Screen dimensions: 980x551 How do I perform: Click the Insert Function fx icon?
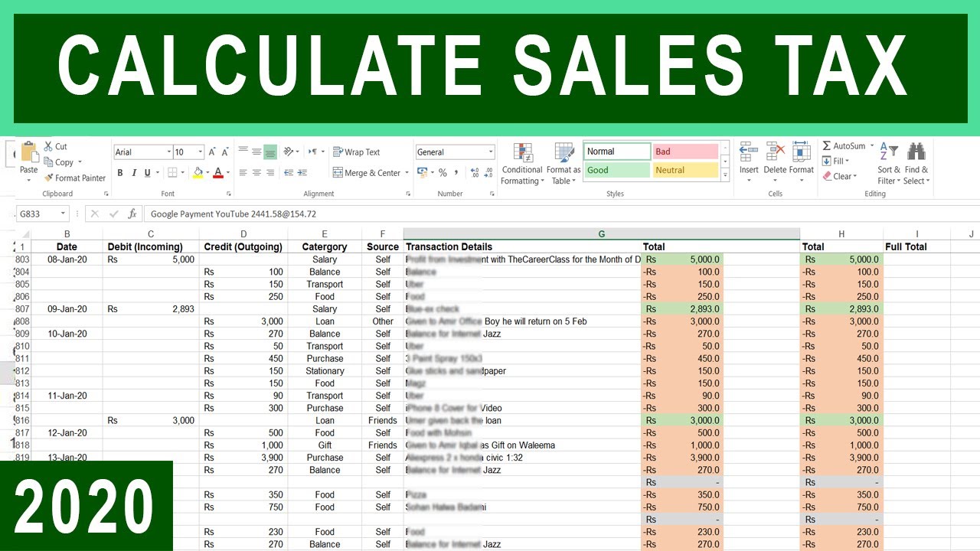pyautogui.click(x=132, y=214)
